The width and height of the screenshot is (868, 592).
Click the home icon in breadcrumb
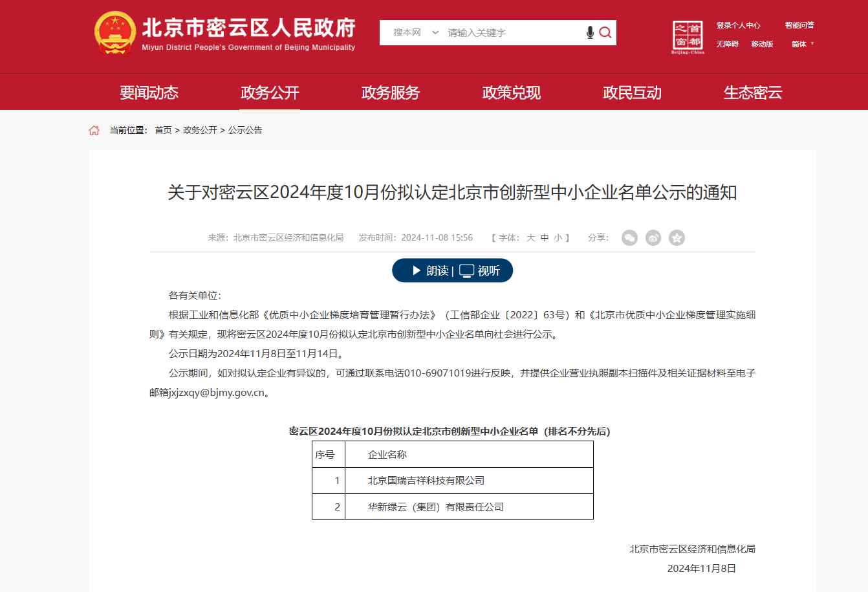pyautogui.click(x=94, y=131)
